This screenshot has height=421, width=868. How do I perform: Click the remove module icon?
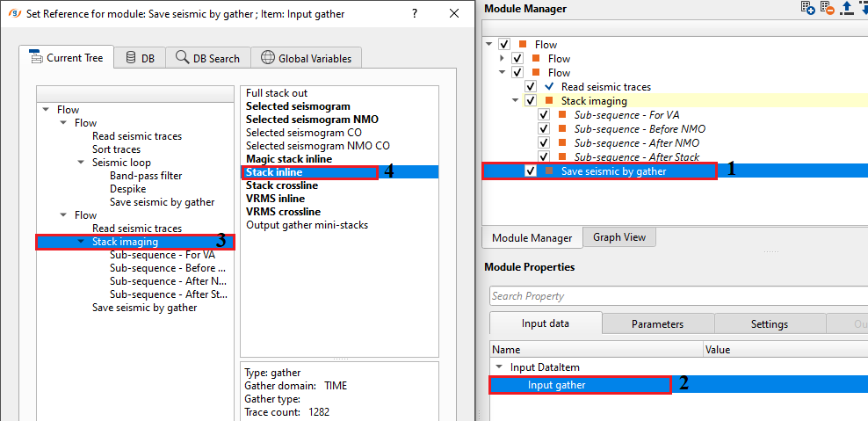coord(828,8)
